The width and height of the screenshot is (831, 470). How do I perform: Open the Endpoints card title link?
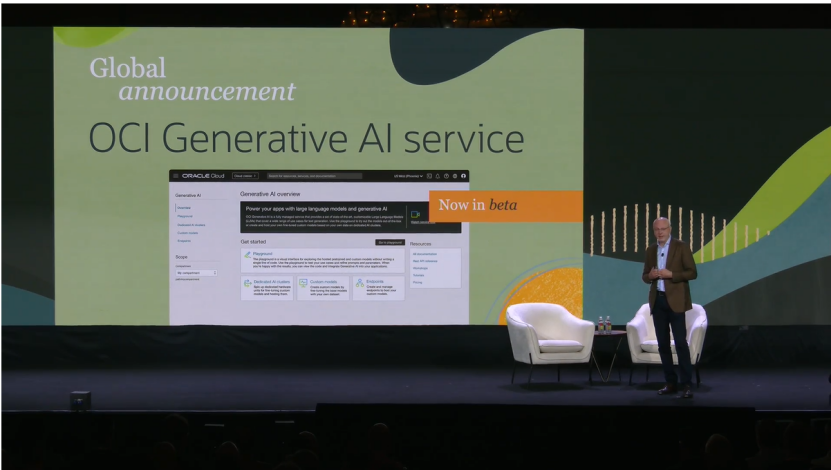click(375, 281)
